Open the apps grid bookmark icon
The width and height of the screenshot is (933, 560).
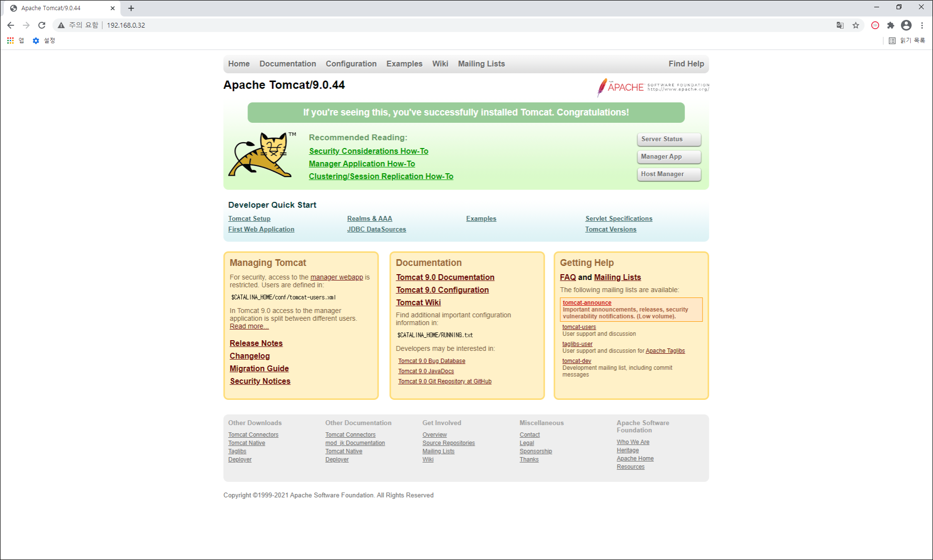[10, 41]
